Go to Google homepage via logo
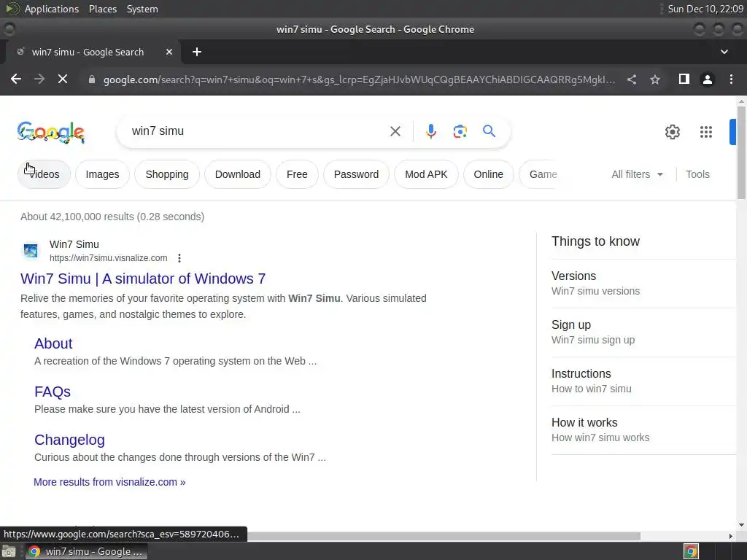The width and height of the screenshot is (747, 560). coord(51,132)
